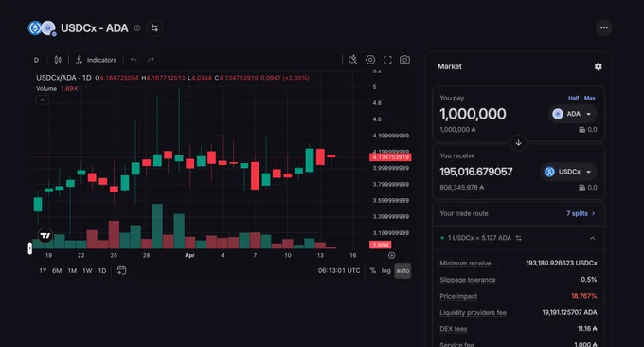Screen dimensions: 644x347
Task: Open the go-to-date calendar icon
Action: [x=121, y=270]
